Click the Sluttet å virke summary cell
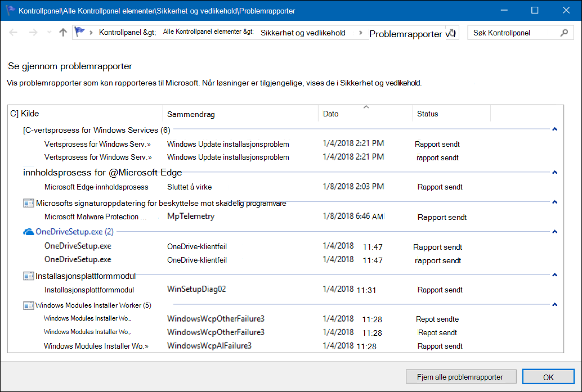The width and height of the screenshot is (582, 392). (189, 187)
